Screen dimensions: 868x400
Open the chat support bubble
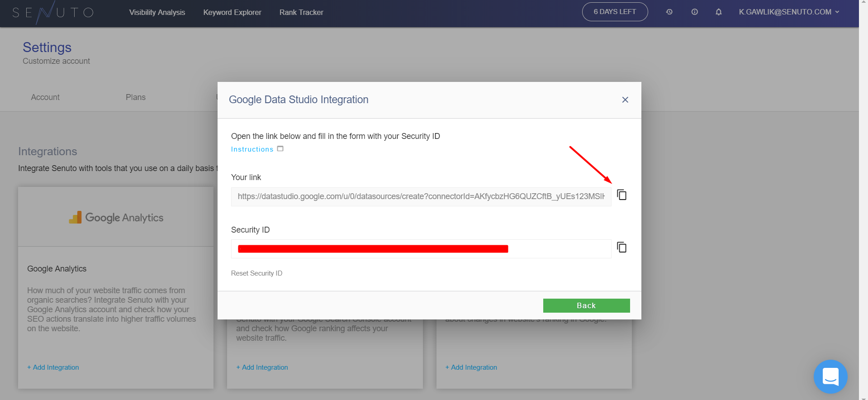point(830,376)
